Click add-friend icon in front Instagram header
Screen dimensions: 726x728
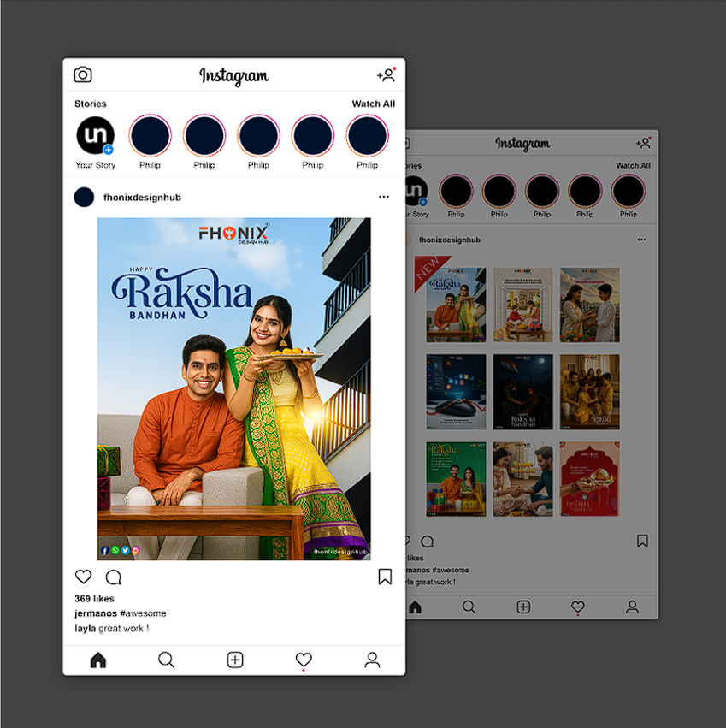[386, 75]
